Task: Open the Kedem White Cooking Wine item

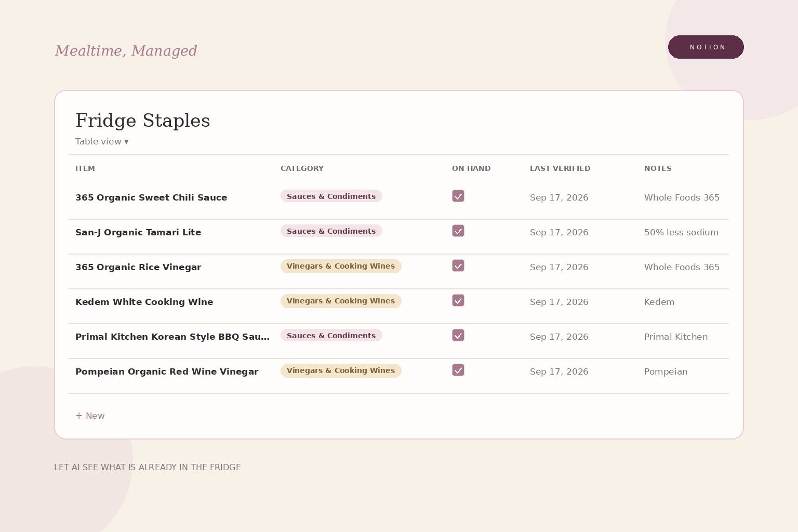Action: [144, 302]
